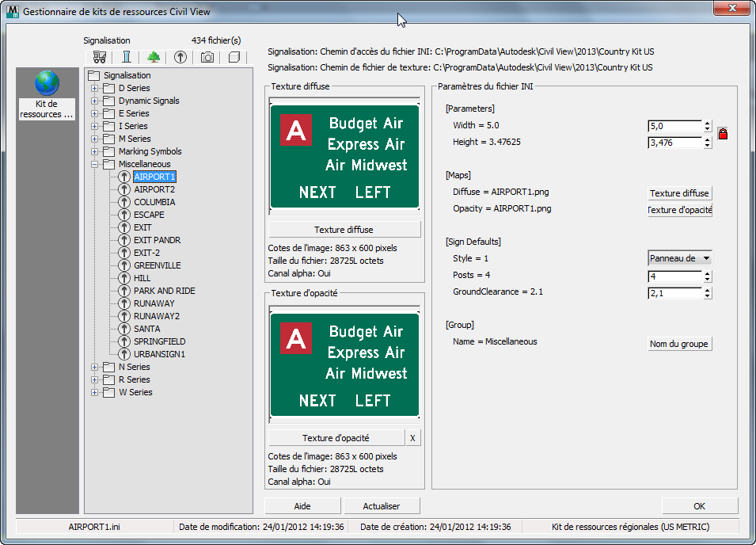Click the COLUMBIA sign icon in tree
This screenshot has width=756, height=545.
pyautogui.click(x=124, y=202)
